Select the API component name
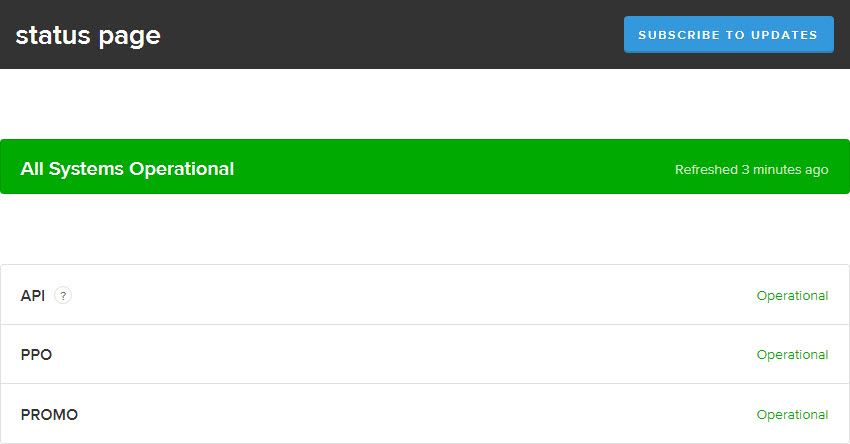850x444 pixels. click(x=33, y=296)
